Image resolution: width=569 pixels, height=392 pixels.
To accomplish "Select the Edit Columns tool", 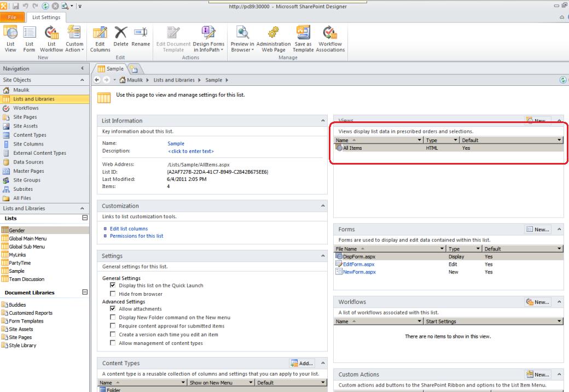I will tap(100, 40).
